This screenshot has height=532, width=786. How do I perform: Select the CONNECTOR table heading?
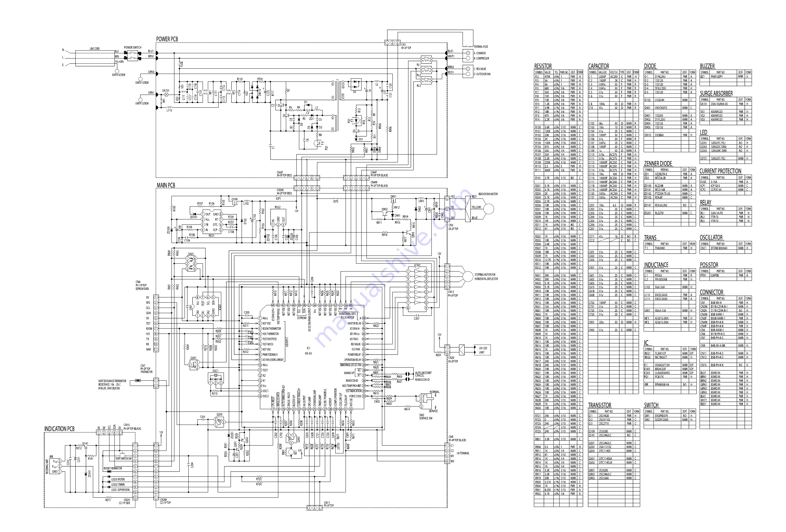(711, 292)
